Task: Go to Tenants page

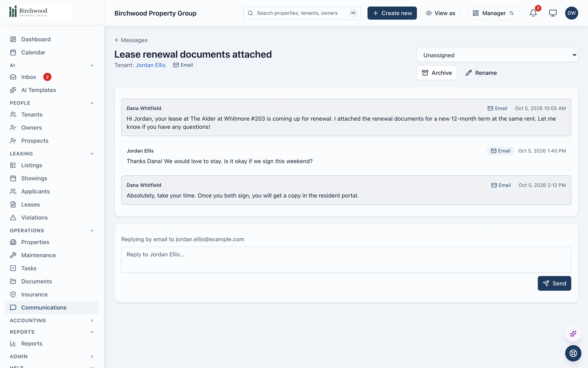Action: (x=52, y=114)
